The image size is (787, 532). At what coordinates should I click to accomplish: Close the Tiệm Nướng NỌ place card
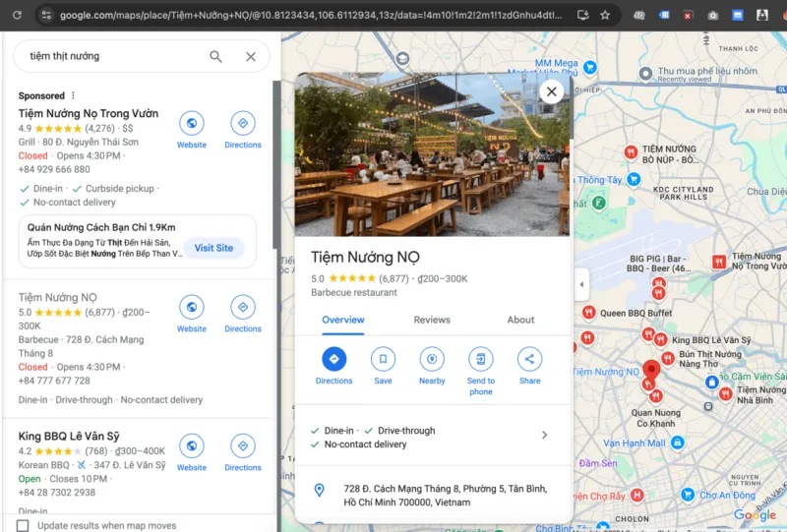coord(552,91)
